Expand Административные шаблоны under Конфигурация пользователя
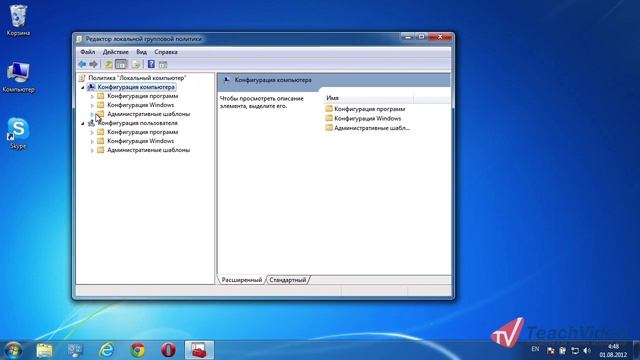This screenshot has height=360, width=640. 92,150
